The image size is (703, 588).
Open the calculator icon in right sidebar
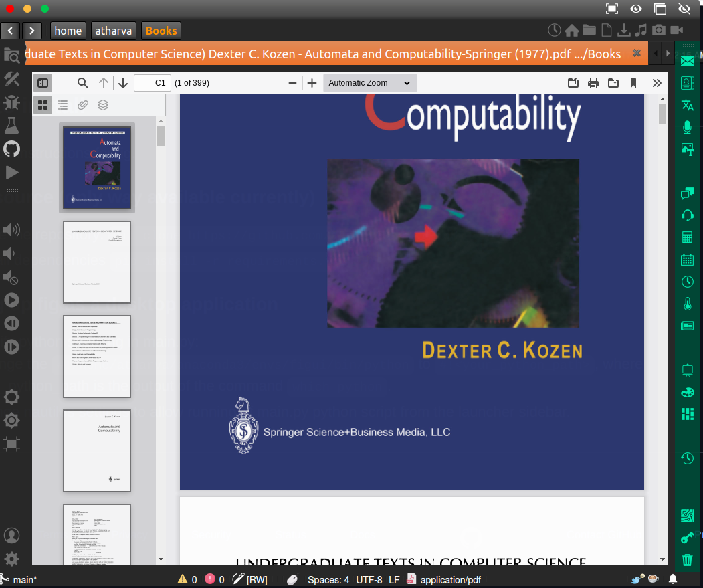click(x=688, y=237)
